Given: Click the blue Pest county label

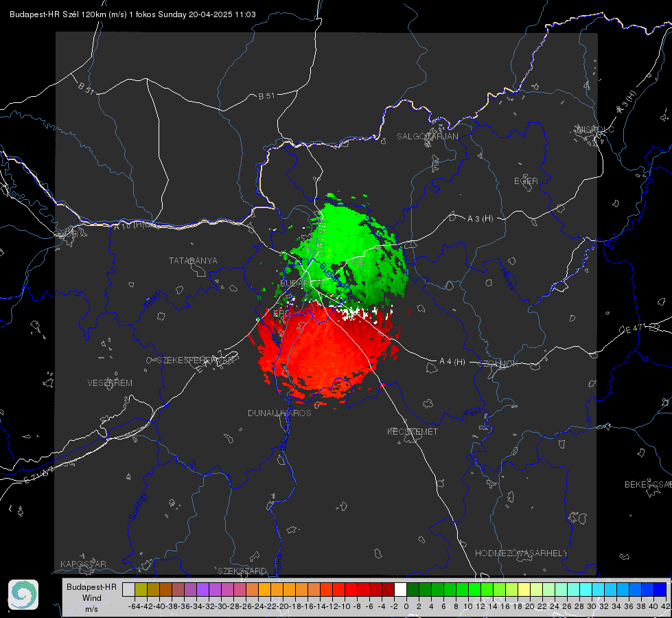Looking at the screenshot, I should click(473, 413).
